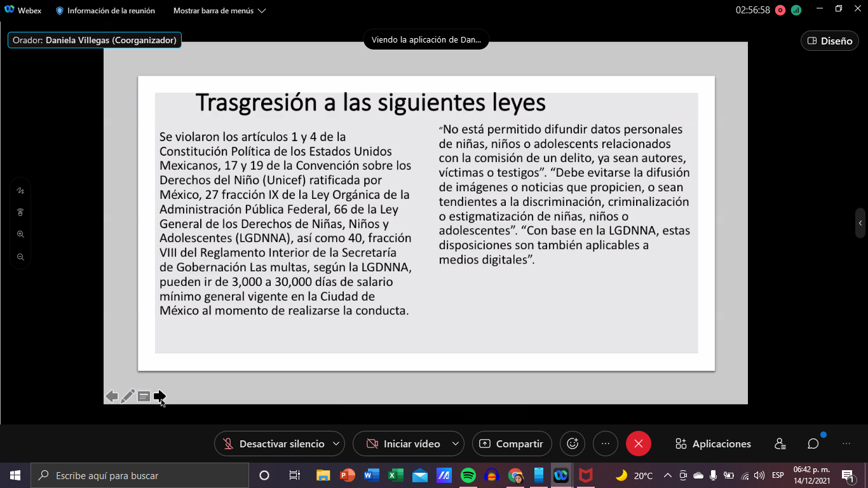Image resolution: width=868 pixels, height=488 pixels.
Task: Start camera with Iniciar vídeo
Action: (403, 444)
